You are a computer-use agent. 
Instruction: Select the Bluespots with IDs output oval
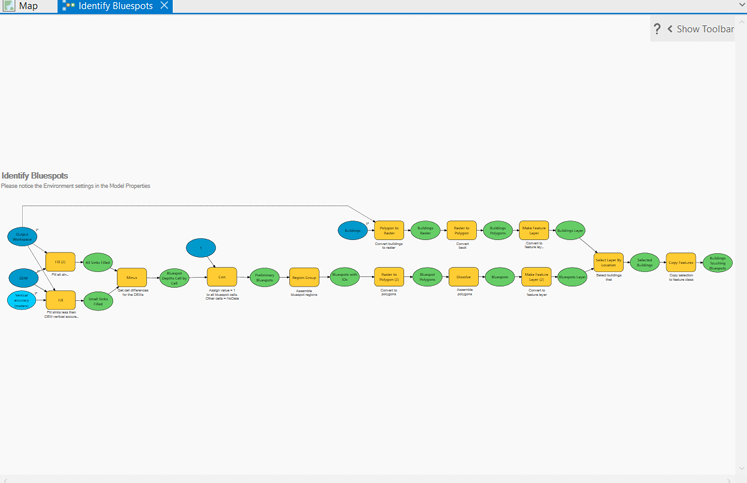tap(344, 277)
